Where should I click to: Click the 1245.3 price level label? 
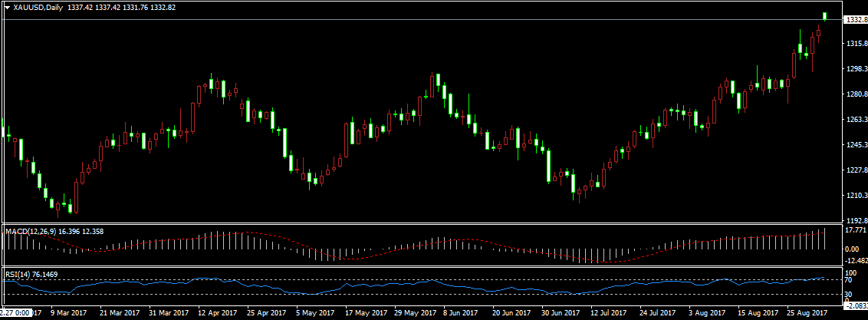click(854, 145)
